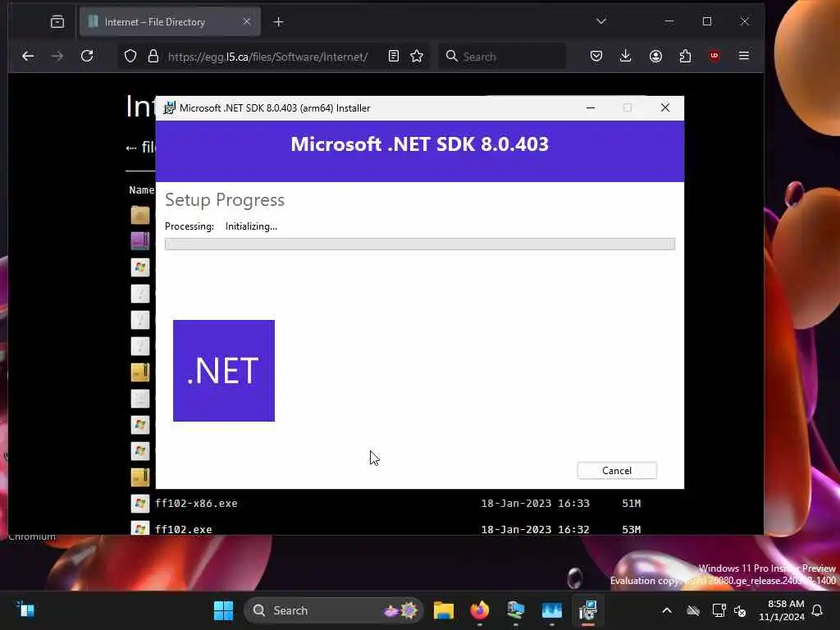Switch to Firefox on taskbar
The image size is (840, 630).
click(x=479, y=610)
